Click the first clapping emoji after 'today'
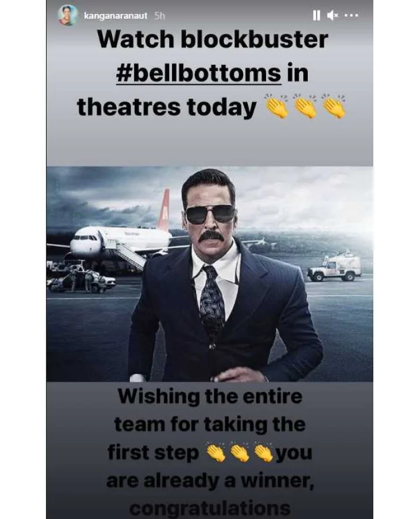Screen dimensions: 420x519 [278, 107]
